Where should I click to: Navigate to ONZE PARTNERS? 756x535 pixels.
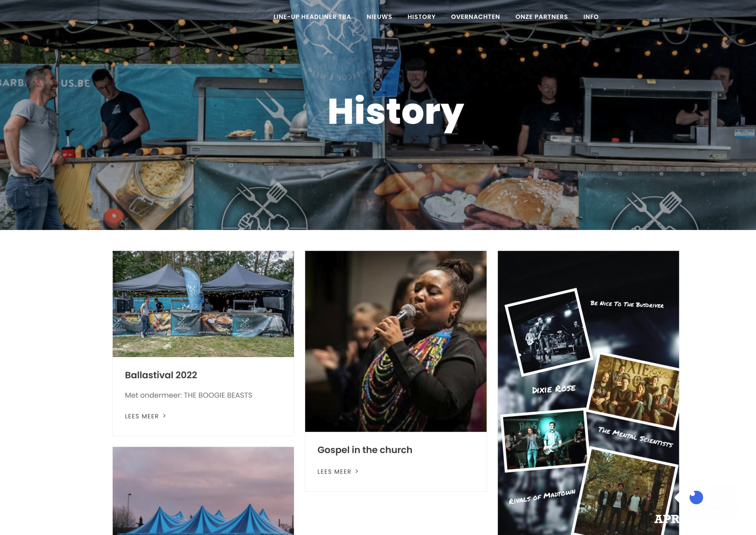click(x=541, y=17)
